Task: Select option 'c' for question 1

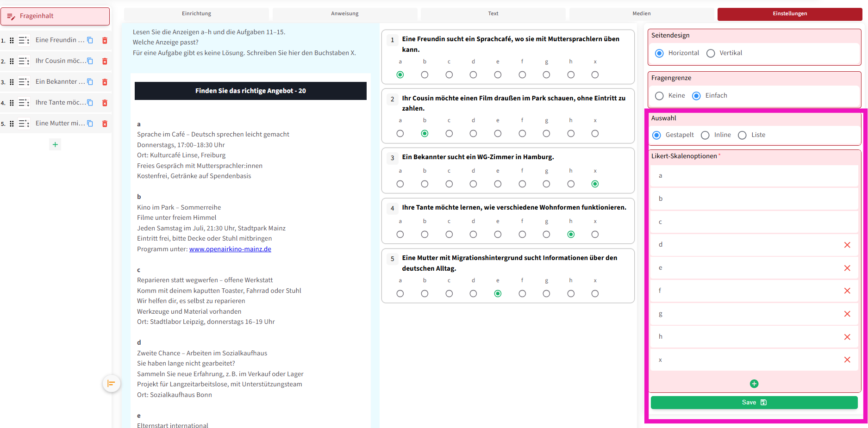Action: click(449, 74)
